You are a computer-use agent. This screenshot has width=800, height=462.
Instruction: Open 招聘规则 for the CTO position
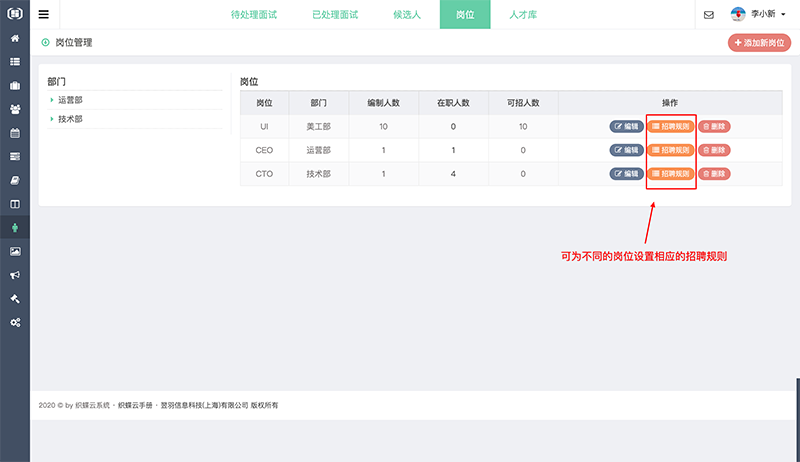click(x=670, y=174)
